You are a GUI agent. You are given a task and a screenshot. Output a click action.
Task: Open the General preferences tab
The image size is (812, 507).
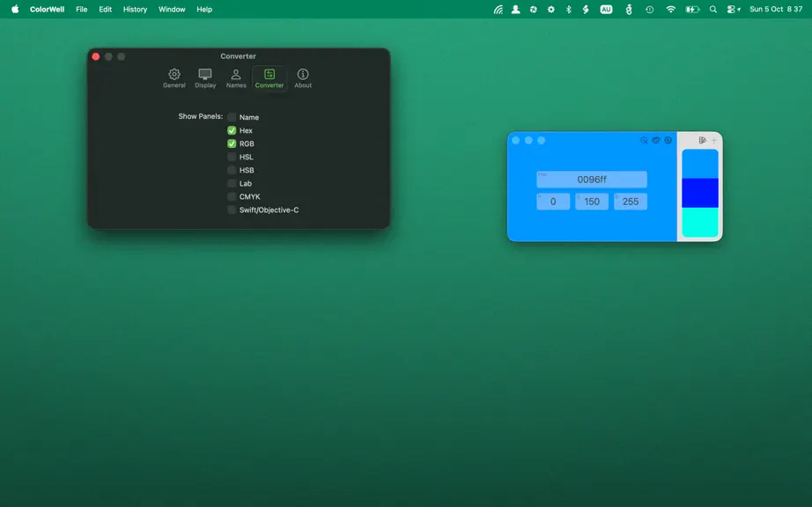[x=174, y=78]
